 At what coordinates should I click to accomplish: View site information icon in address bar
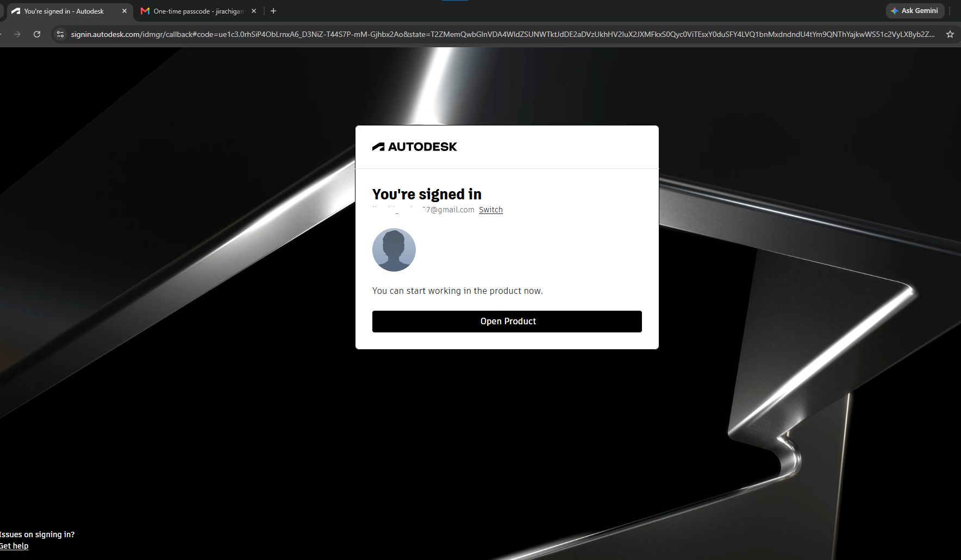[60, 34]
